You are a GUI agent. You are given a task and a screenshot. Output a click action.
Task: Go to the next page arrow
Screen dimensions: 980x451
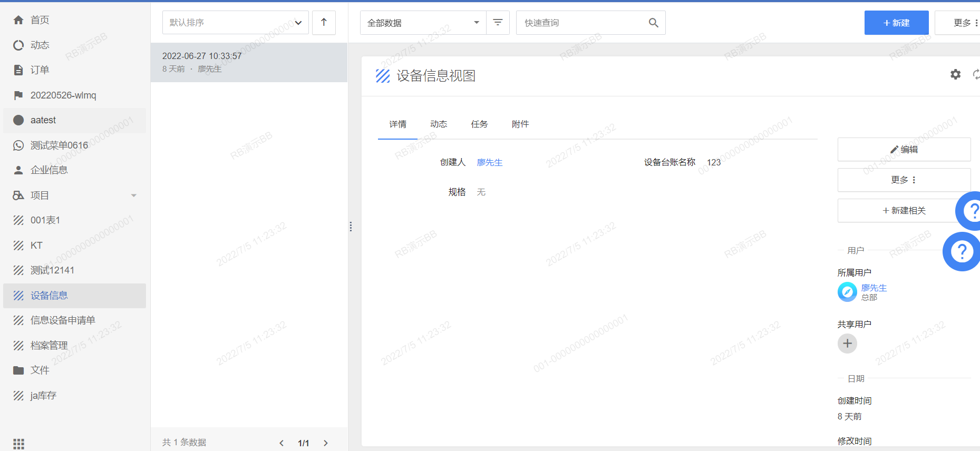(x=326, y=443)
